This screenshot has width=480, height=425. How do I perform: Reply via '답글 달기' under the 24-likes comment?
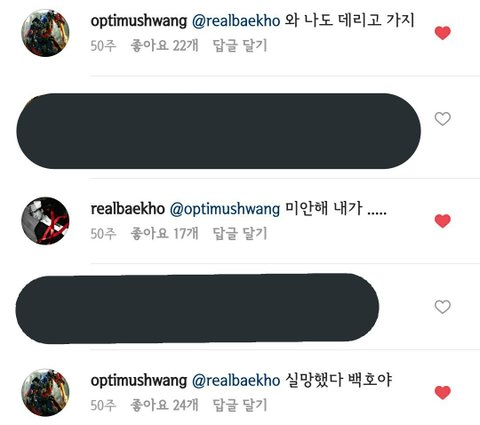(240, 405)
